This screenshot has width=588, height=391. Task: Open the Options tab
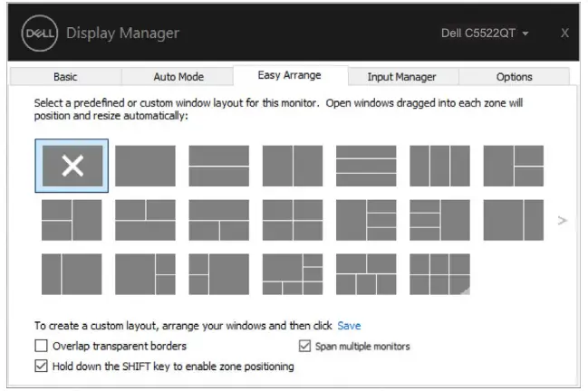coord(514,77)
